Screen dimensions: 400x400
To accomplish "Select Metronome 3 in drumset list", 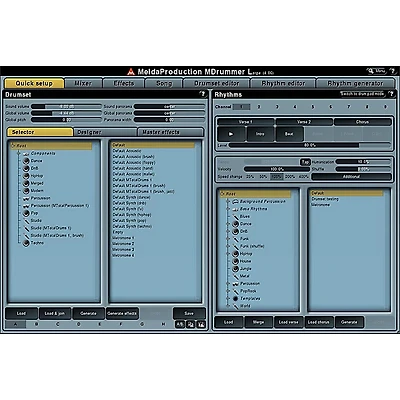I will click(x=123, y=250).
